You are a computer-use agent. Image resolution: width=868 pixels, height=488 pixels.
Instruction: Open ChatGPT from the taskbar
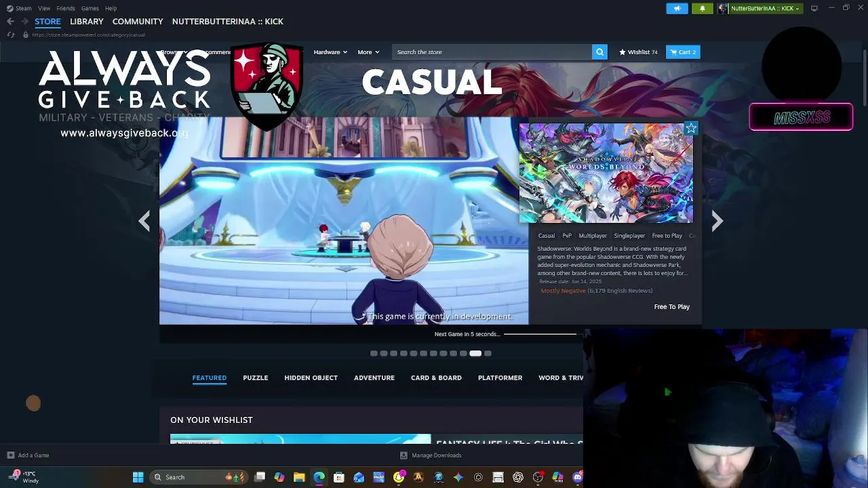518,477
